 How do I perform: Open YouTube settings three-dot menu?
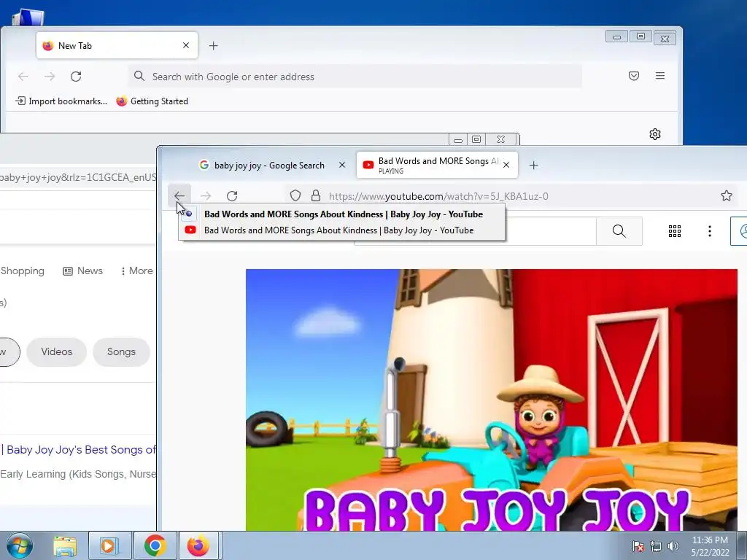pos(709,231)
